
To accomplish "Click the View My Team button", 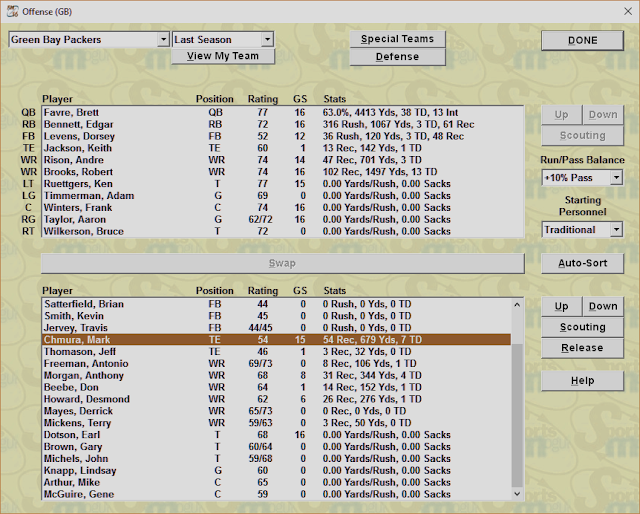I will click(x=223, y=56).
